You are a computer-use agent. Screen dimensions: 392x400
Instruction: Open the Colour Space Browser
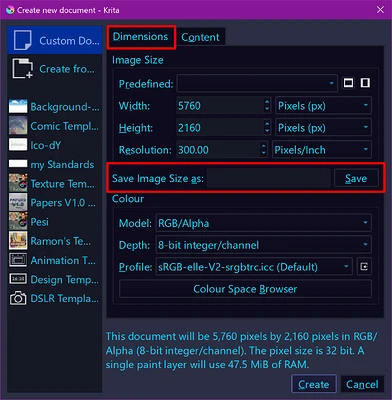(x=245, y=289)
